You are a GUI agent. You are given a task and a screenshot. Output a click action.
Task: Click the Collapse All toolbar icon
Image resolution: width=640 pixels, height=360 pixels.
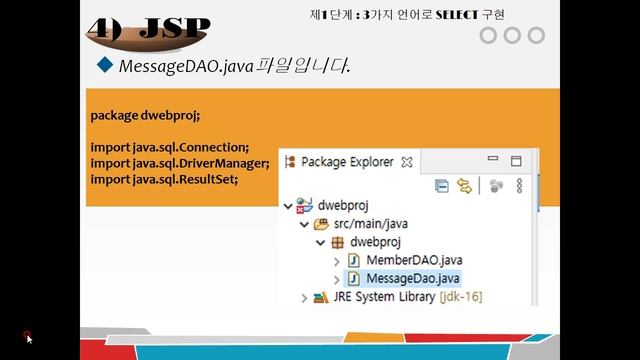[442, 186]
